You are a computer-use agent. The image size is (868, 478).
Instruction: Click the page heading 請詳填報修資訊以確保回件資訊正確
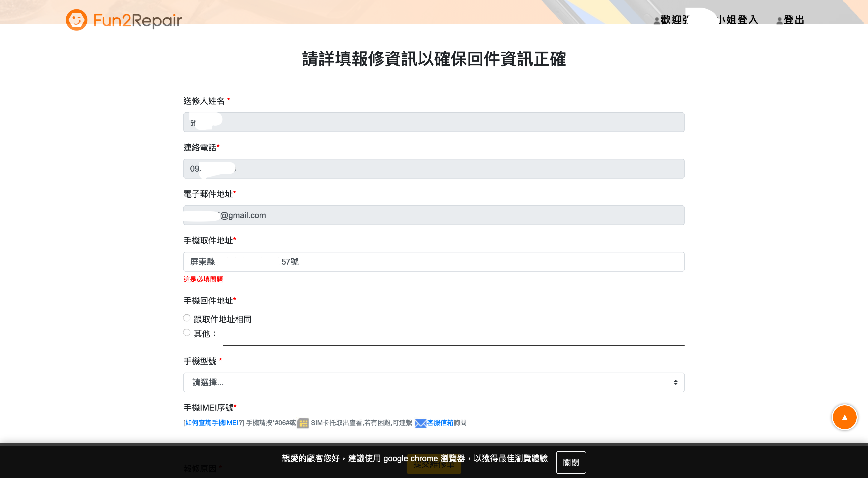(x=434, y=59)
